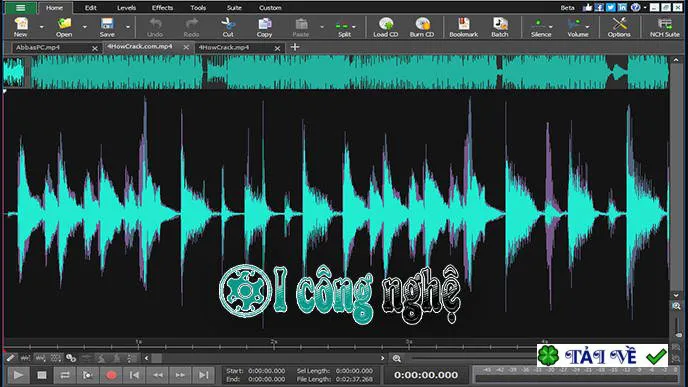Toggle loop playback mode
The width and height of the screenshot is (688, 387).
[x=64, y=375]
